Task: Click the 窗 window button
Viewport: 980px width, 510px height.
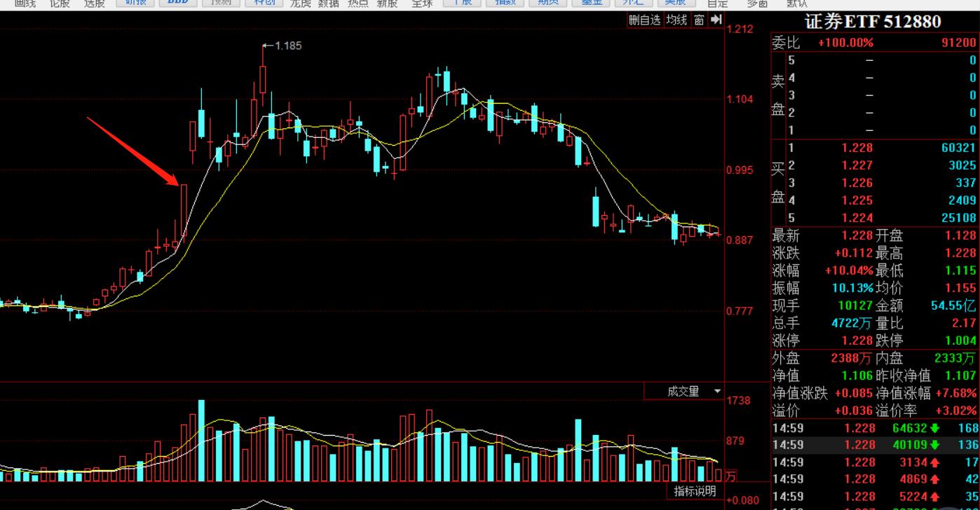Action: [699, 20]
